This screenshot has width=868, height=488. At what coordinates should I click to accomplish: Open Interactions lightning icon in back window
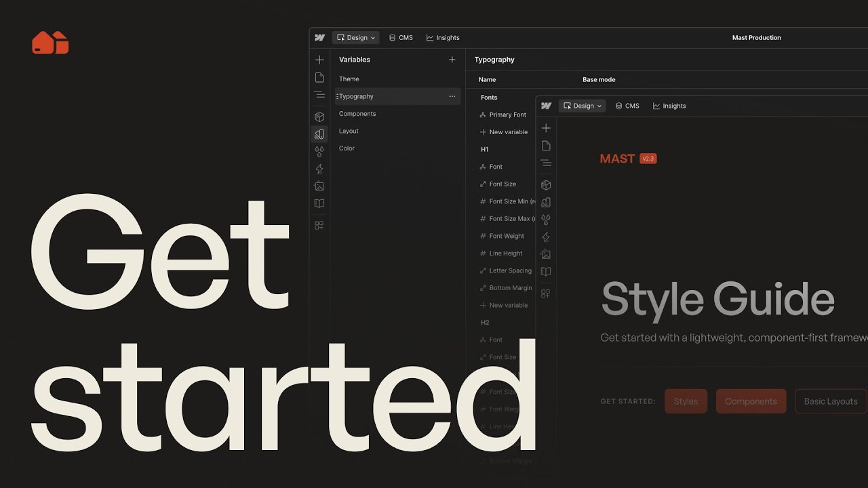pos(319,169)
